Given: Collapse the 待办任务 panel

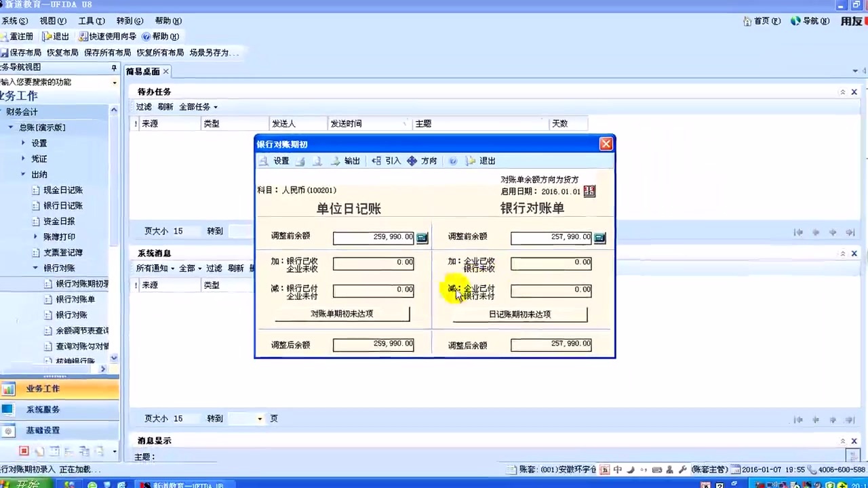Looking at the screenshot, I should [843, 92].
